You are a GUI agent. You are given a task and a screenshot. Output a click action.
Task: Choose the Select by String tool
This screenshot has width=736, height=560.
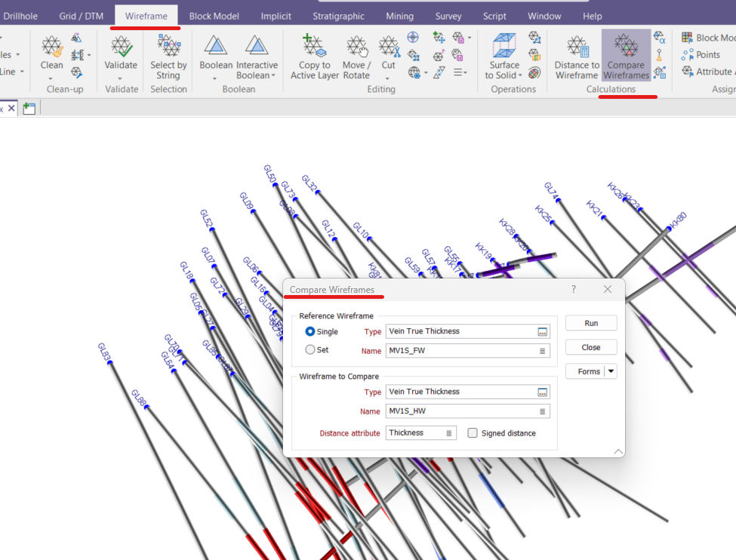168,57
